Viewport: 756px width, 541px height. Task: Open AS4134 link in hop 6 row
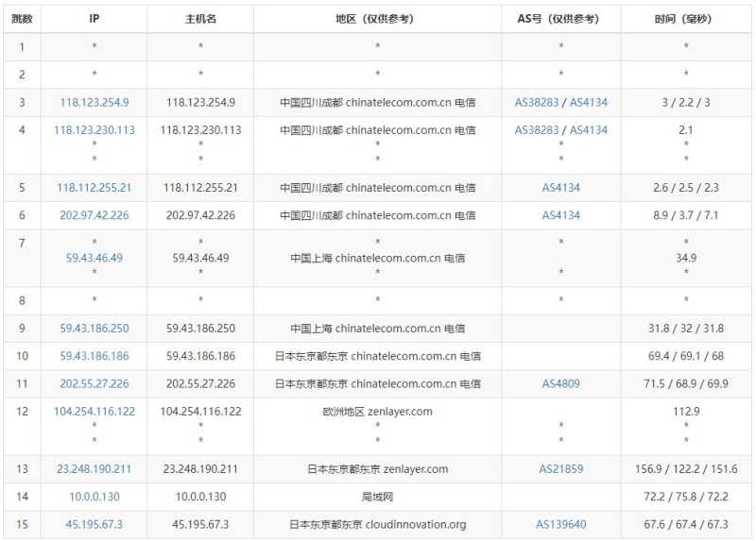pos(560,215)
